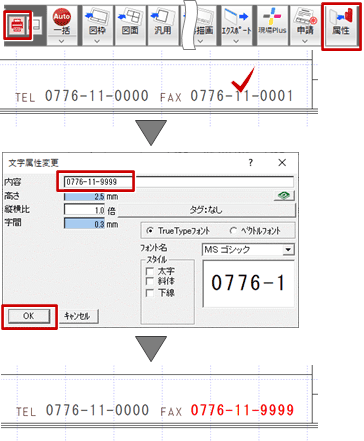
Task: Open the MS ゴシック font dropdown
Action: point(288,249)
